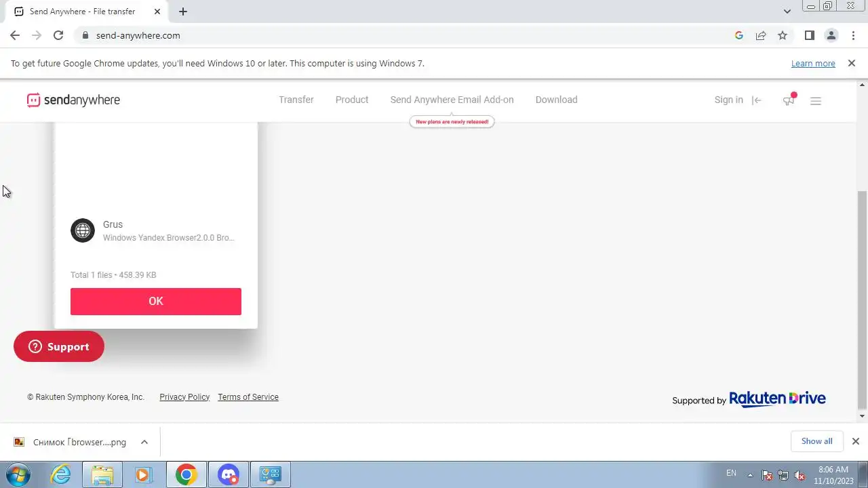Dismiss the Chrome update notification bar
The width and height of the screenshot is (868, 488).
point(851,63)
